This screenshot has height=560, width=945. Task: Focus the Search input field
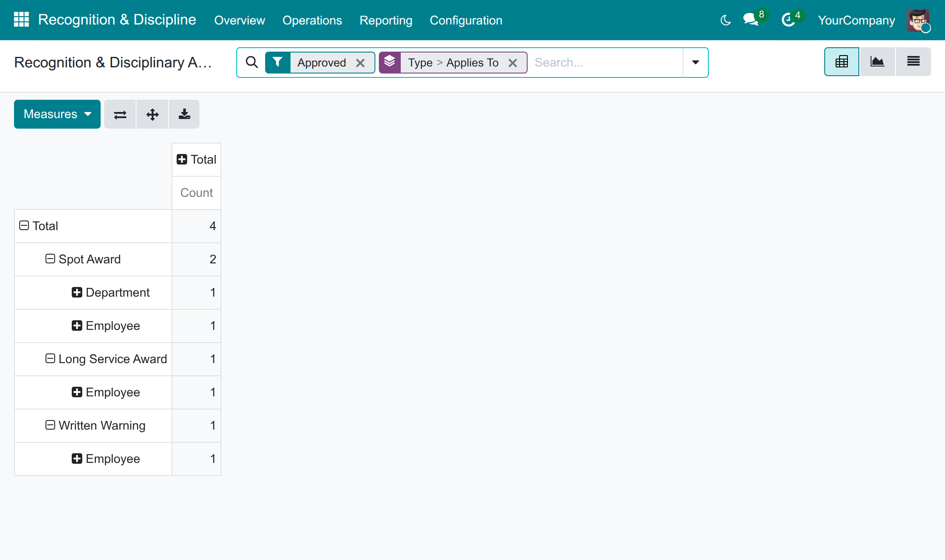point(605,62)
